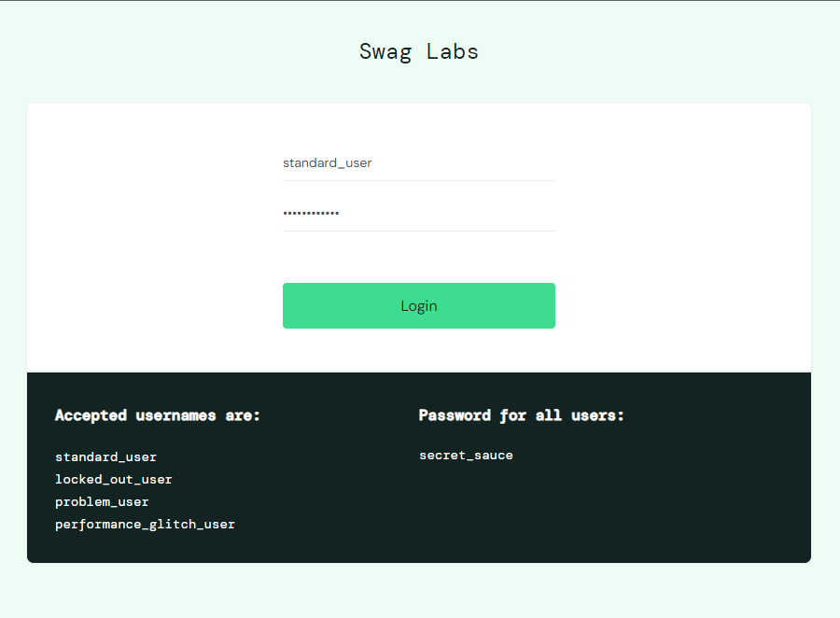This screenshot has width=840, height=618.
Task: Select standard_user in the accepted usernames list
Action: tap(105, 457)
